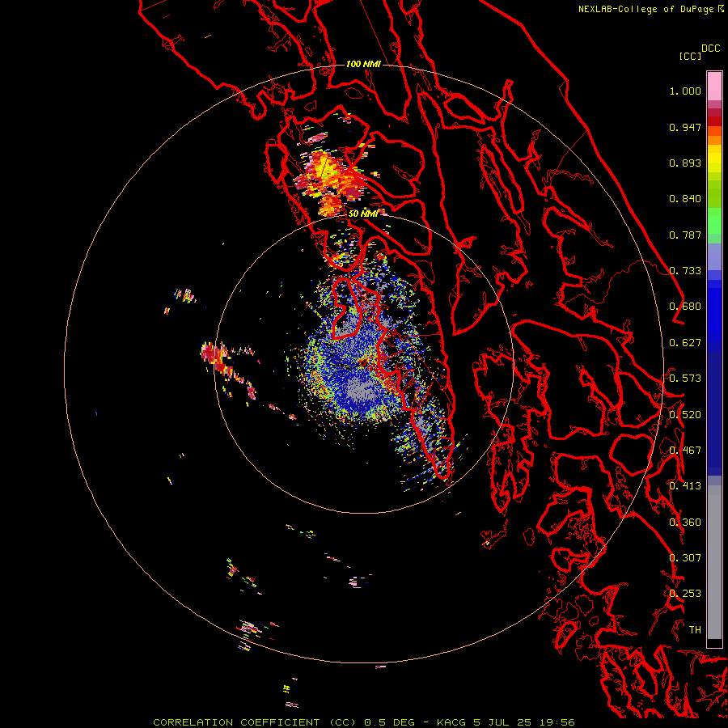Click the 0.893 value on the color scale
728x728 pixels.
click(685, 163)
